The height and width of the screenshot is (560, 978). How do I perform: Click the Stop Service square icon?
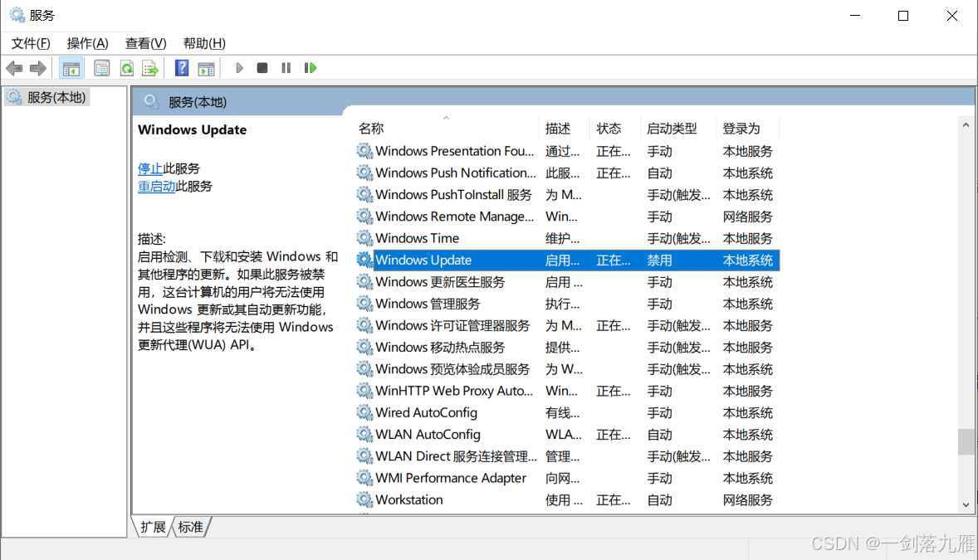[262, 68]
